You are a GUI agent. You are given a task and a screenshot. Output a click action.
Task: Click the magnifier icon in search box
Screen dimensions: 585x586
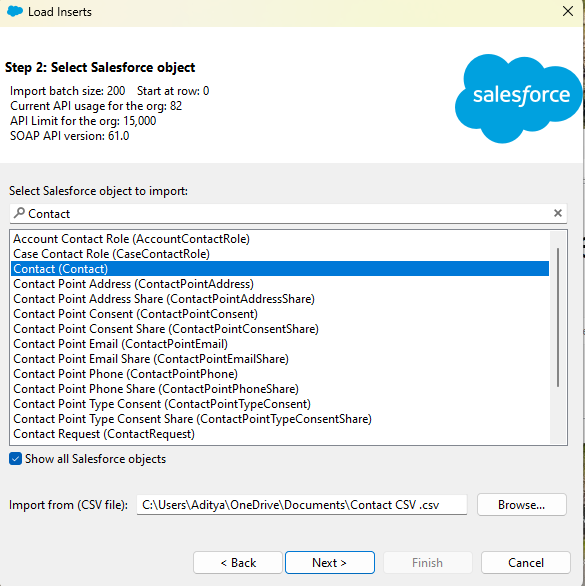(x=19, y=213)
